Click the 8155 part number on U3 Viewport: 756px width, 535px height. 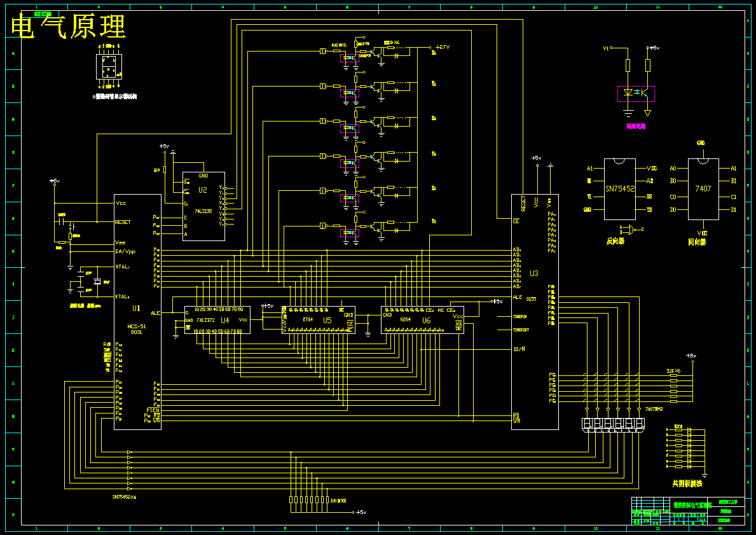click(x=531, y=299)
